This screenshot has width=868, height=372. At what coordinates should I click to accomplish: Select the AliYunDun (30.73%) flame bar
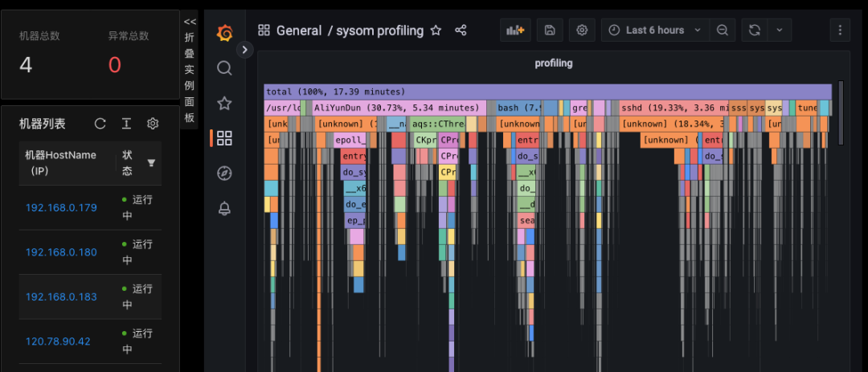tap(399, 108)
